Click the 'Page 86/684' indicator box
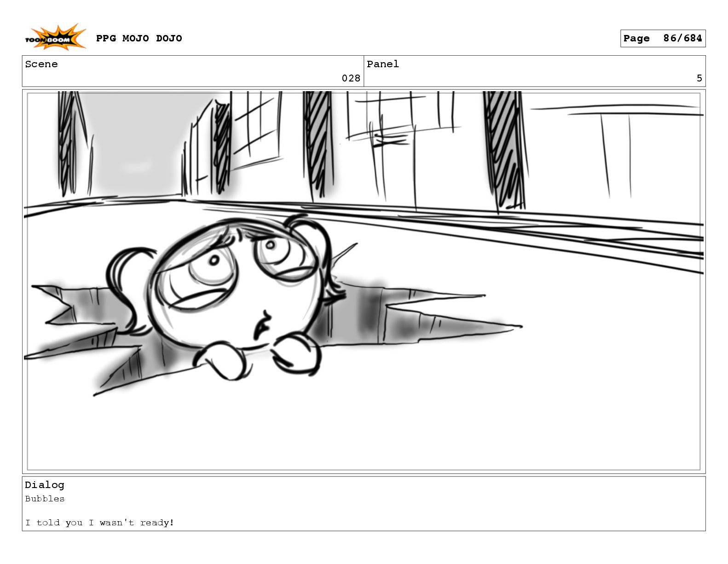The height and width of the screenshot is (564, 728). coord(663,39)
